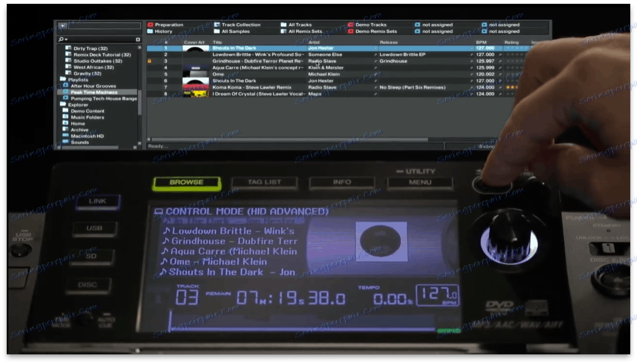Screen dimensions: 637x364
Task: Click the Preparation favorite folder icon
Action: [x=150, y=25]
